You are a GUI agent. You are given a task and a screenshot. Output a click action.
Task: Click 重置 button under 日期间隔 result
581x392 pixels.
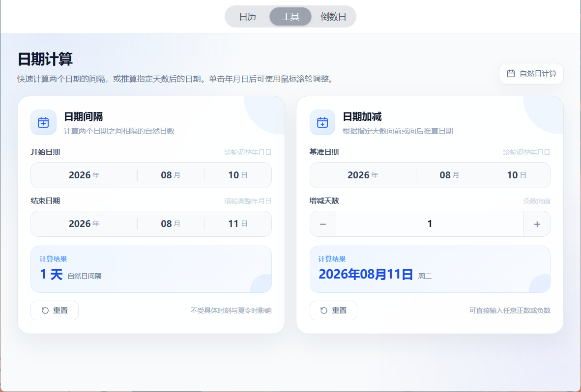pos(55,310)
